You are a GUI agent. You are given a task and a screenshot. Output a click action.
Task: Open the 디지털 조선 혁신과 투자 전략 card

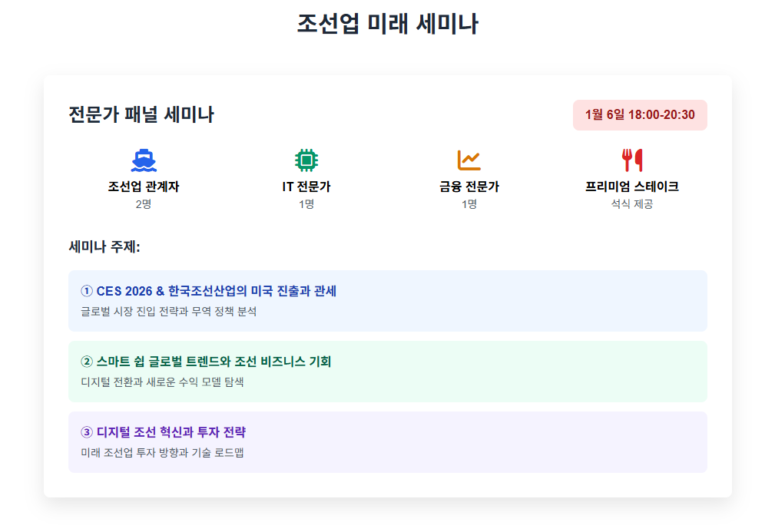[x=387, y=442]
